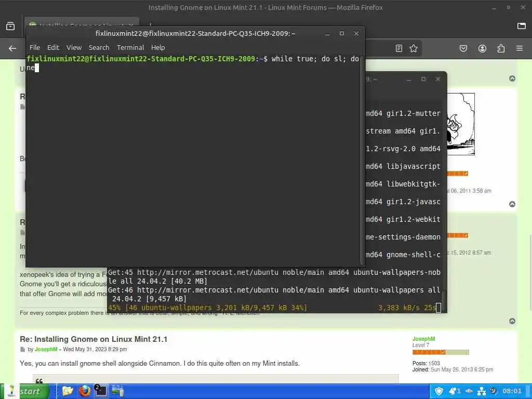Open the File menu in the terminal
This screenshot has width=532, height=399.
pos(35,47)
